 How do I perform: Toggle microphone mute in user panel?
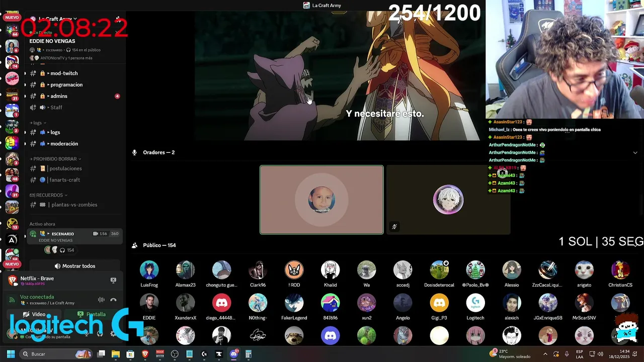87,333
